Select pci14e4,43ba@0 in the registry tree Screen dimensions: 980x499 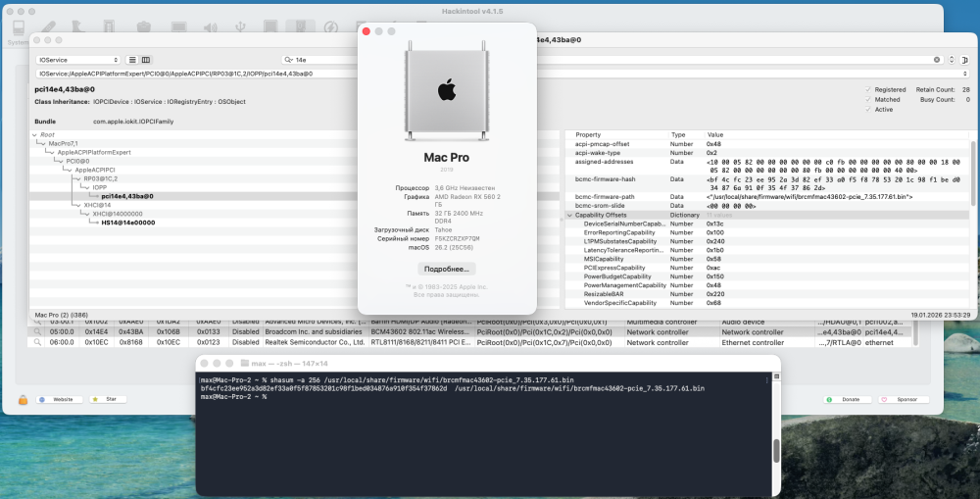tap(127, 196)
